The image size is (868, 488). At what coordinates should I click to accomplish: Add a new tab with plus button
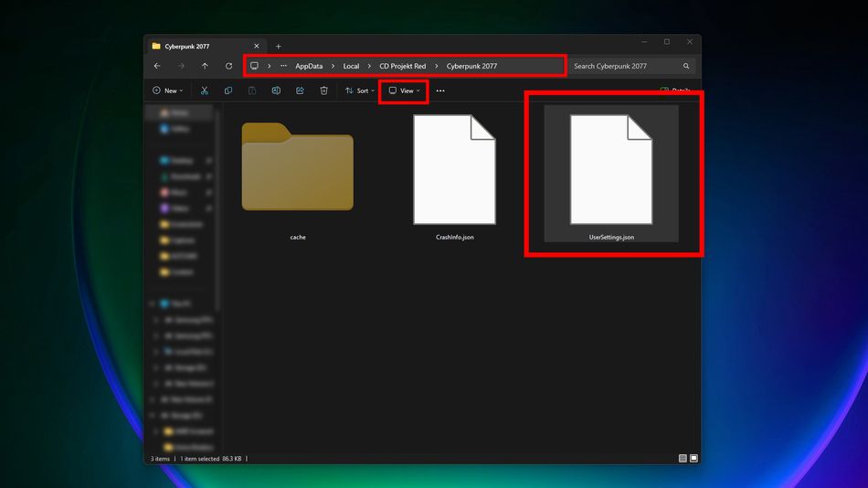[x=279, y=46]
